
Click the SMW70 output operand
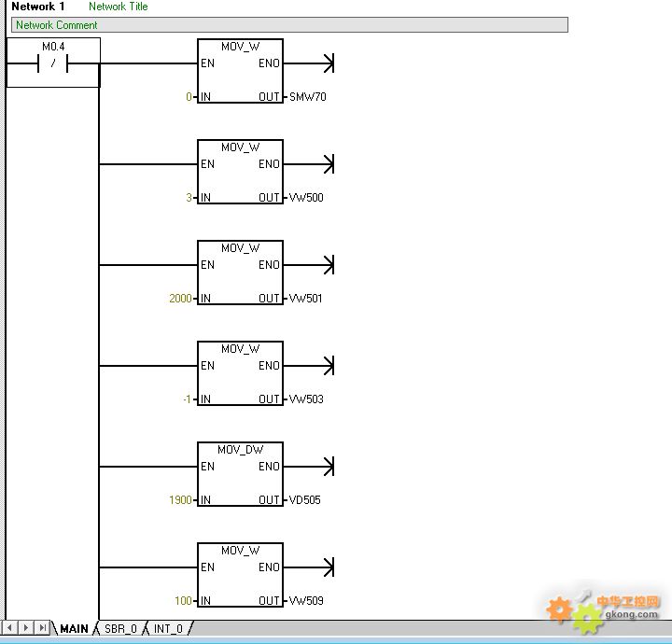[308, 97]
